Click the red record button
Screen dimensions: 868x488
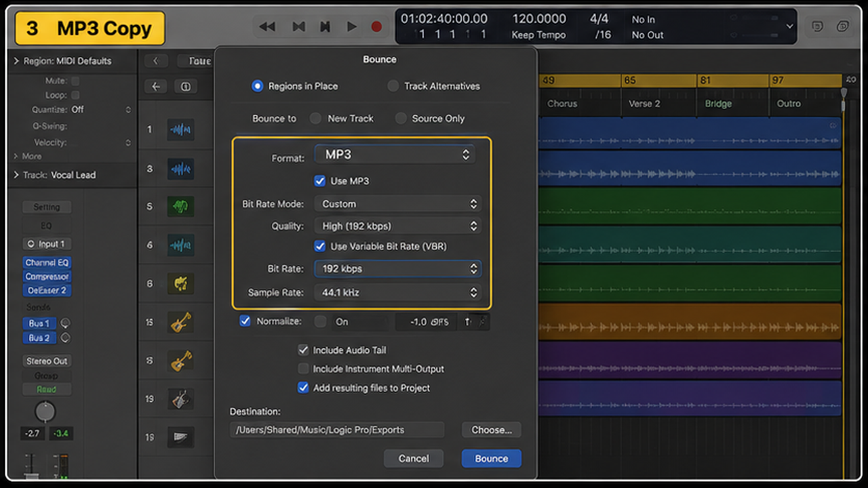[376, 26]
